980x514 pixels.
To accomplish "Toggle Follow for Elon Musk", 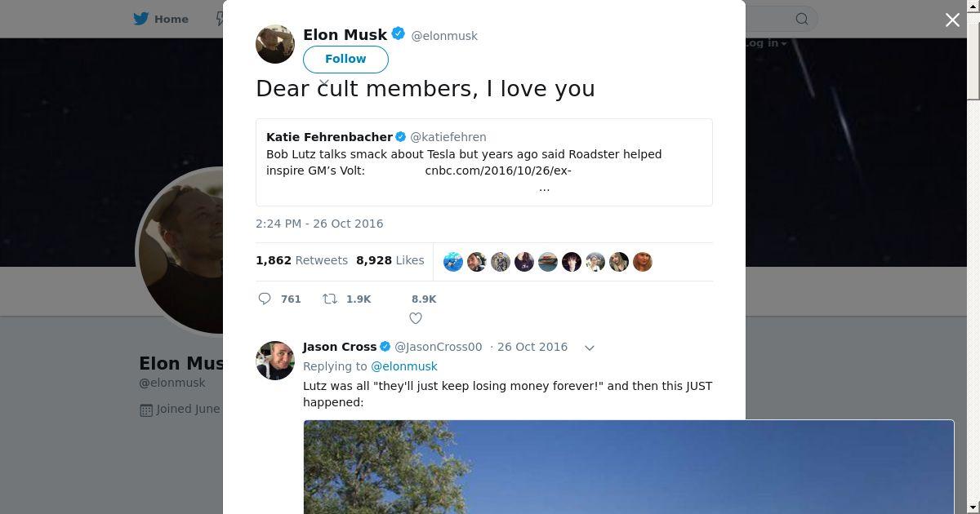I will [345, 59].
